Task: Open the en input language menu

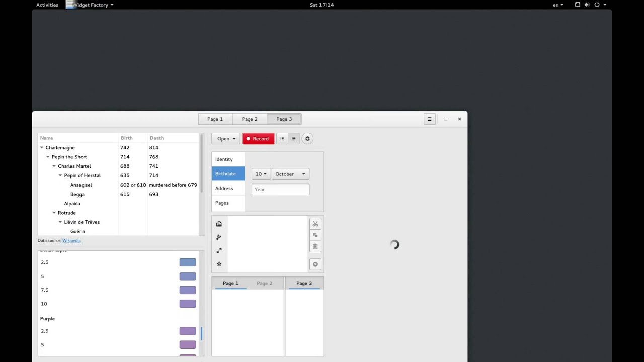Action: tap(558, 5)
